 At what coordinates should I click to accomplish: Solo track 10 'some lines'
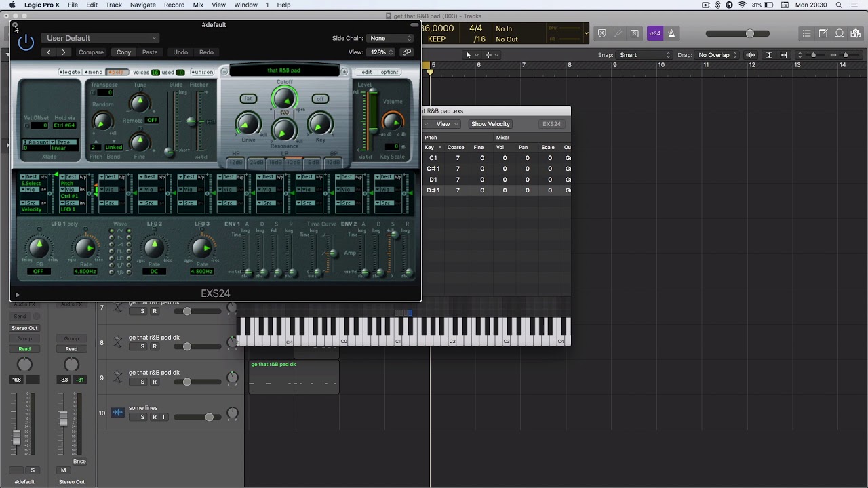pyautogui.click(x=142, y=417)
